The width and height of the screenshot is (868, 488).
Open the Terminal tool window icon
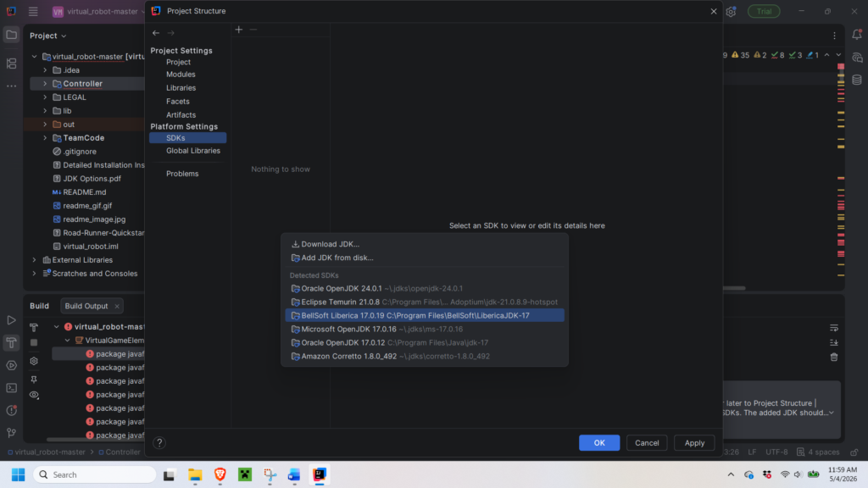11,388
